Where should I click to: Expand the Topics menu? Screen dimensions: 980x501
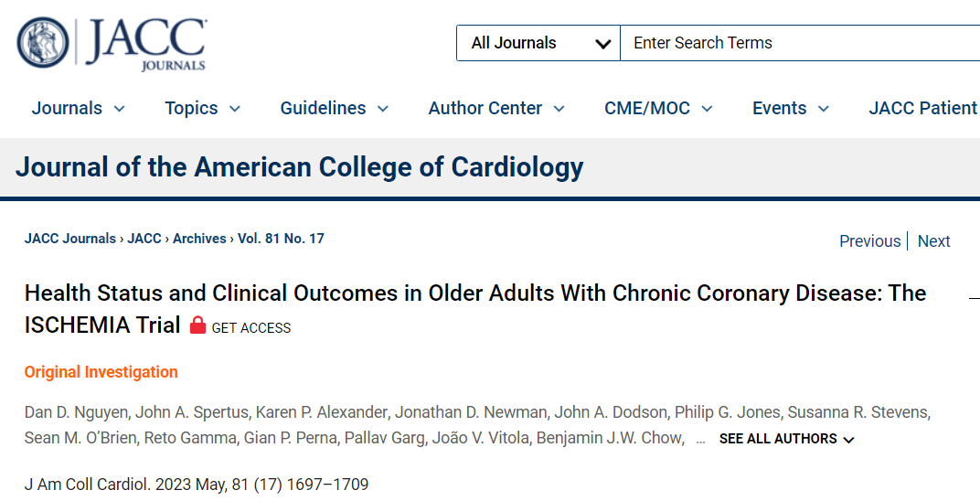(203, 108)
